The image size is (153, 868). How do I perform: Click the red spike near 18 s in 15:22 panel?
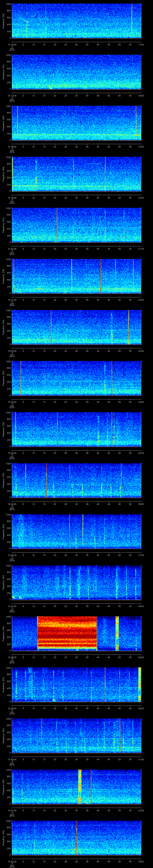[x=51, y=327]
